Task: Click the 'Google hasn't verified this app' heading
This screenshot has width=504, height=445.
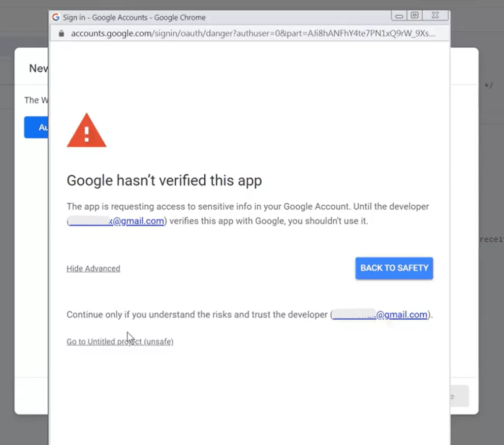Action: (164, 180)
